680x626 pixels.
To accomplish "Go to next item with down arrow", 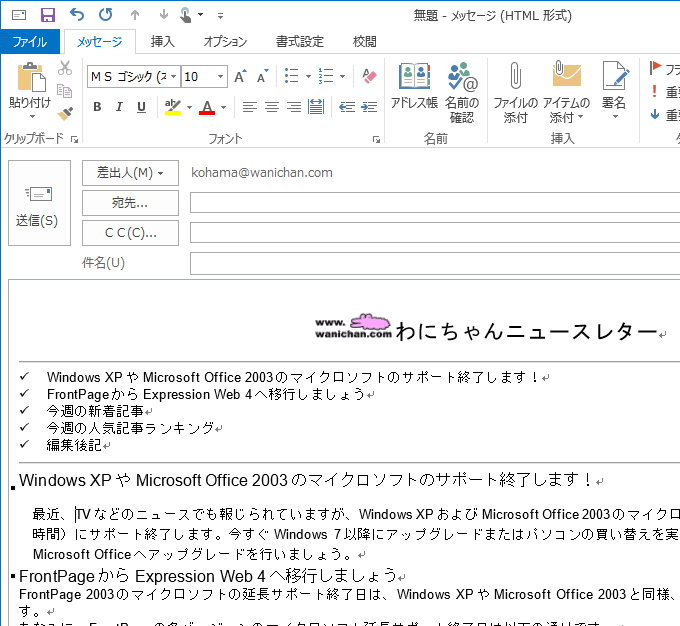I will pos(163,15).
